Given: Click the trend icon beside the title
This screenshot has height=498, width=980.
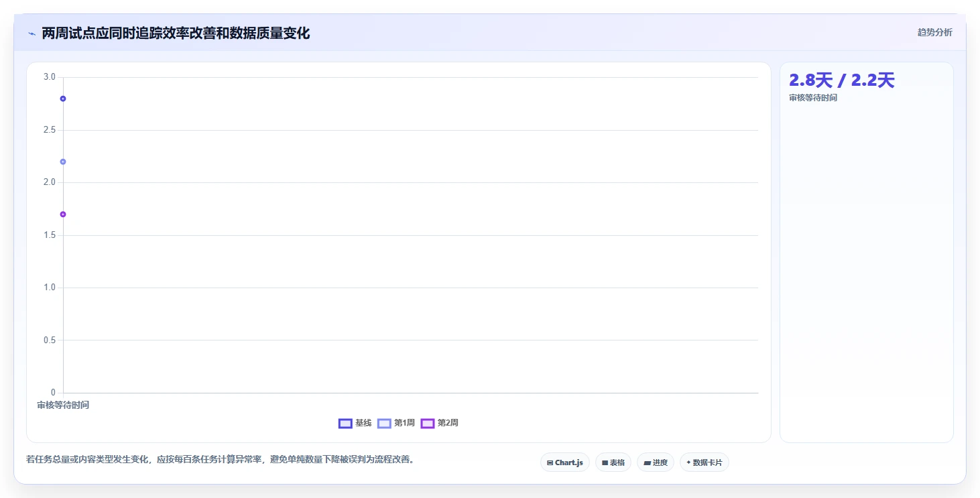Looking at the screenshot, I should (x=32, y=34).
